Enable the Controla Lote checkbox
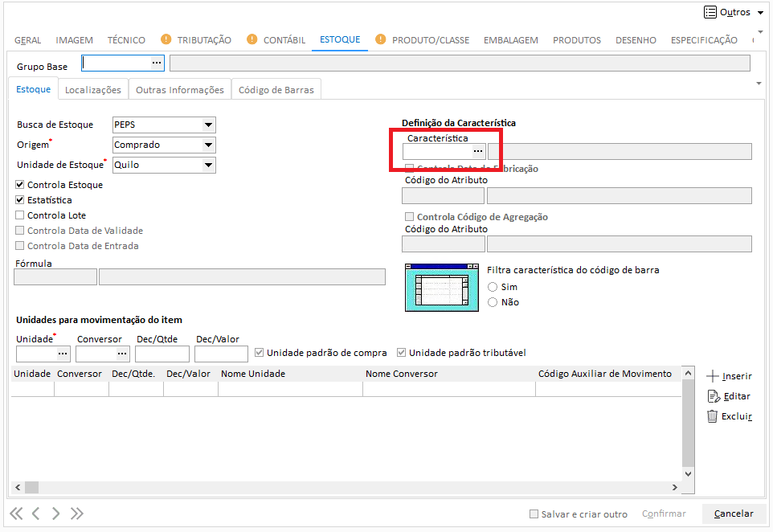This screenshot has height=532, width=773. (x=20, y=215)
